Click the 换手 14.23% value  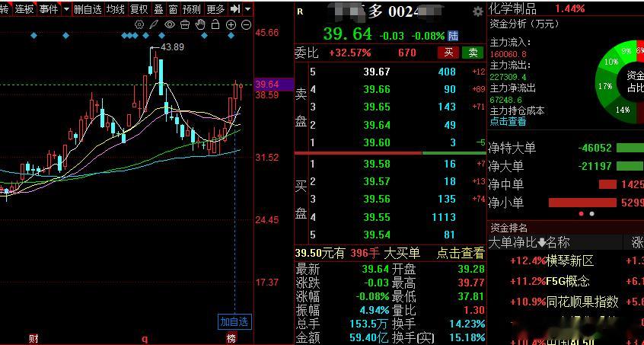coord(467,324)
